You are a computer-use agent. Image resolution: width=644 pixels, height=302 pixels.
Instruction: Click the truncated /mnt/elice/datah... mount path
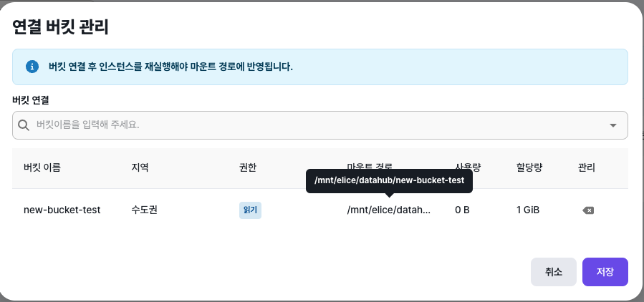click(x=388, y=210)
